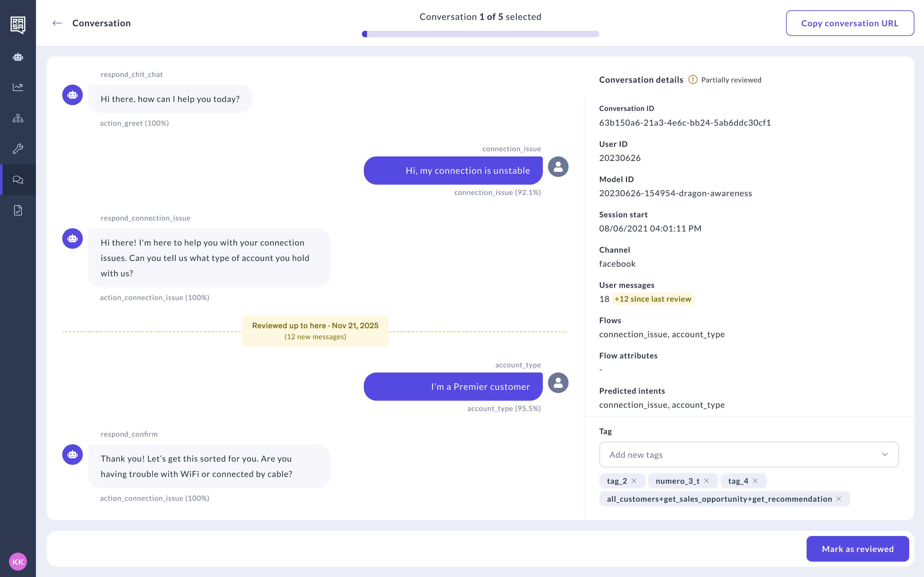Open the robot assistant page in the sidebar
Screen dimensions: 924x577
(x=18, y=57)
